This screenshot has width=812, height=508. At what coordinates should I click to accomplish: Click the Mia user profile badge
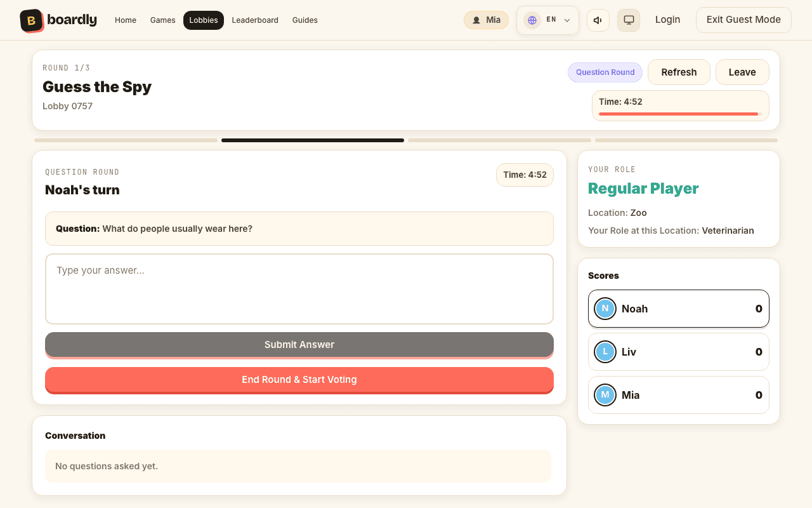pos(486,20)
